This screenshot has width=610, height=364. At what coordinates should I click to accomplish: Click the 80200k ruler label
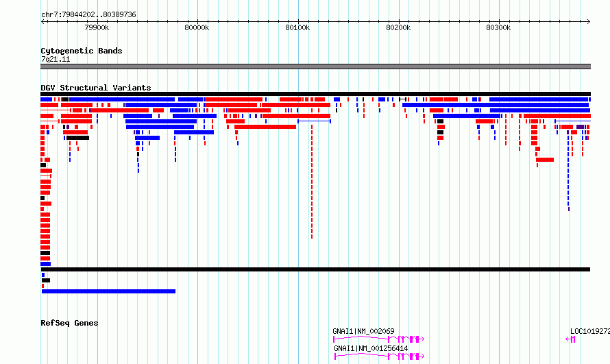click(x=398, y=27)
